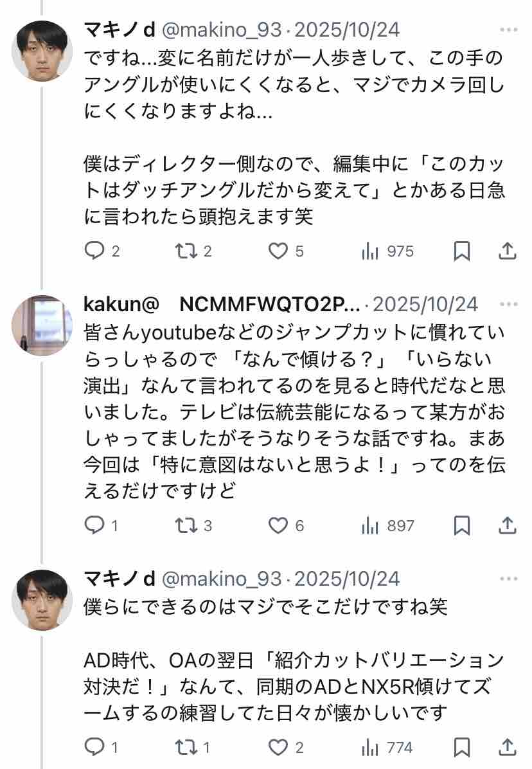The width and height of the screenshot is (532, 769).
Task: Open more options on last マキノd tweet
Action: pyautogui.click(x=508, y=579)
